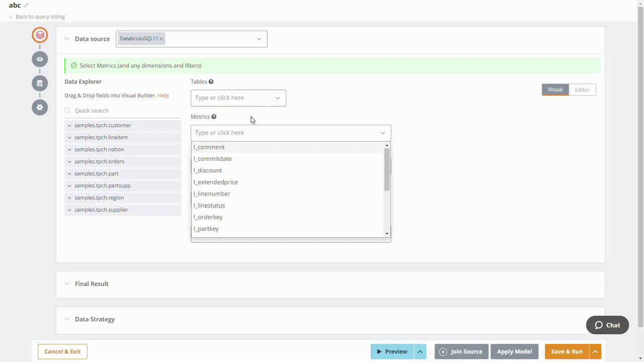Switch to Visual builder mode
644x362 pixels.
[555, 89]
